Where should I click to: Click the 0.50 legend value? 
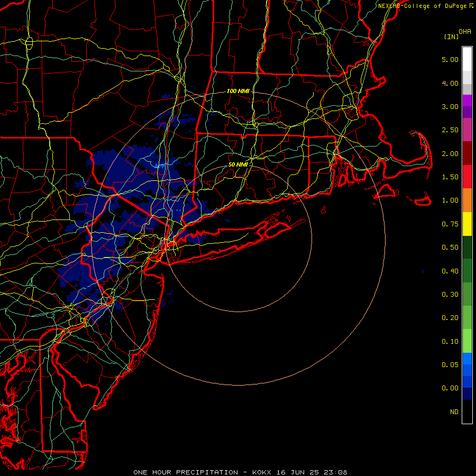(450, 248)
